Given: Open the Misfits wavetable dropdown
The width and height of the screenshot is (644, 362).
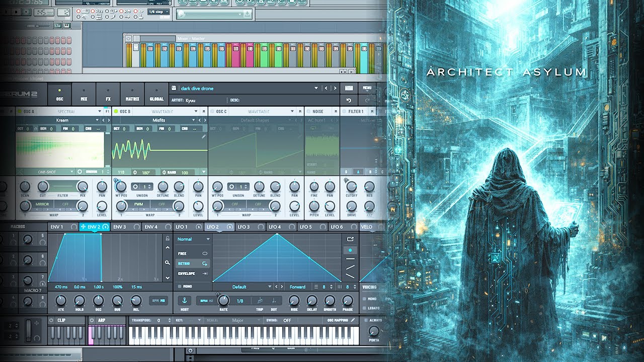Looking at the screenshot, I should coord(159,120).
